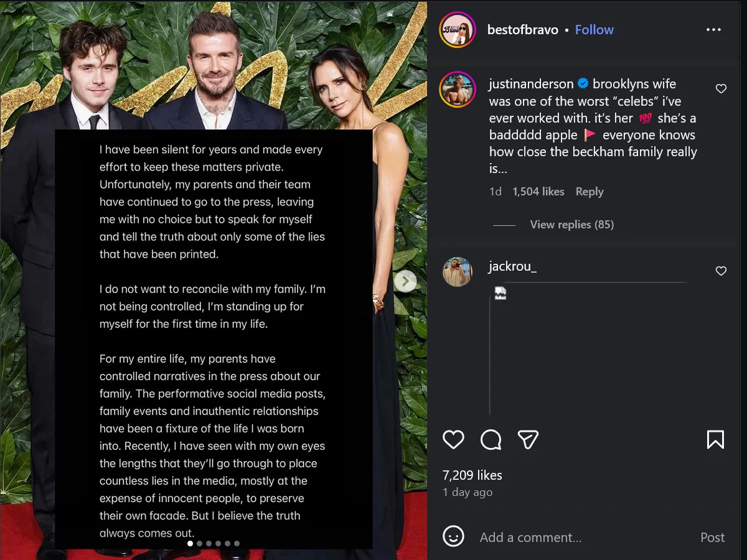Expand View replies (85)
Screen dimensions: 747x560
[571, 225]
